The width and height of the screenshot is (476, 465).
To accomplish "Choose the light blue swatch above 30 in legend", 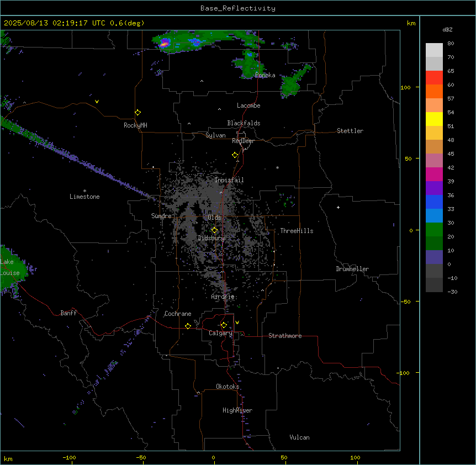I will tap(434, 215).
